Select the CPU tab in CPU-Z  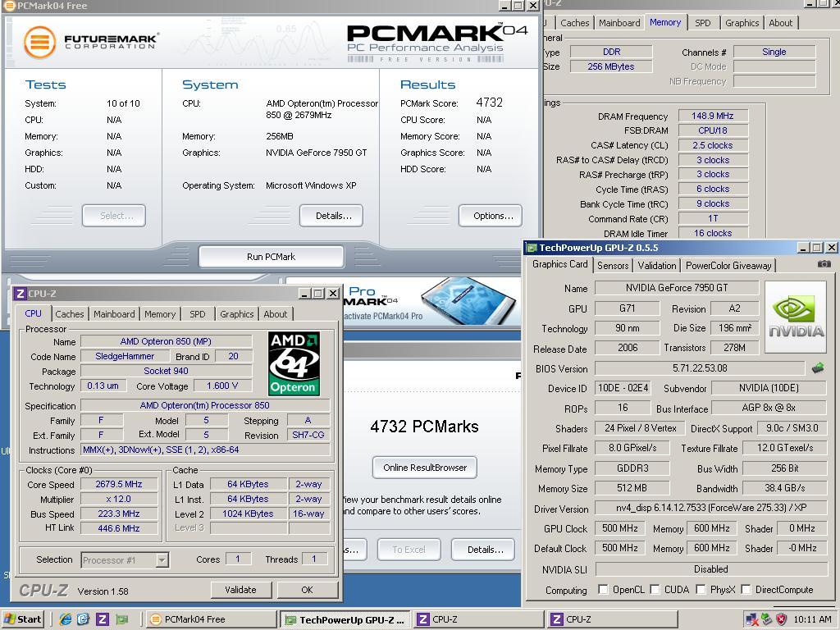click(33, 313)
